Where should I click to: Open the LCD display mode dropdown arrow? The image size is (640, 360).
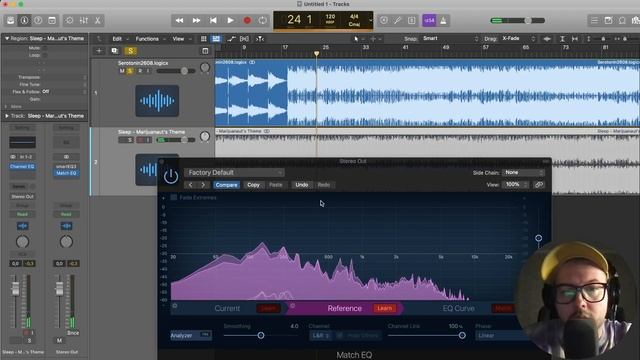click(371, 20)
